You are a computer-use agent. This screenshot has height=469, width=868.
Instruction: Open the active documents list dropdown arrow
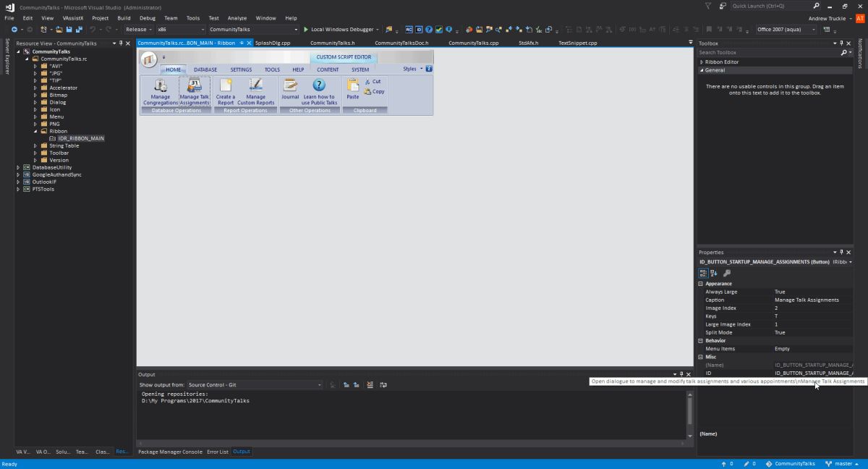691,43
